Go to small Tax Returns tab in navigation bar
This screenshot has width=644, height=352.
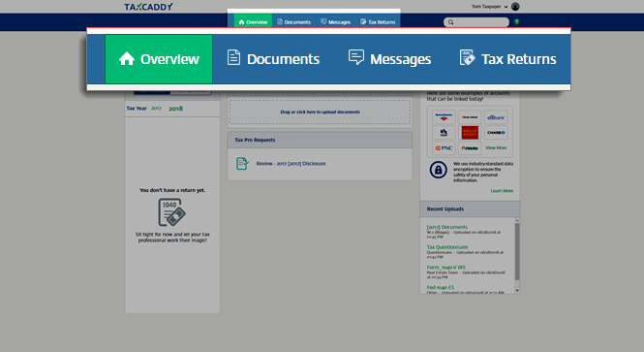(378, 21)
